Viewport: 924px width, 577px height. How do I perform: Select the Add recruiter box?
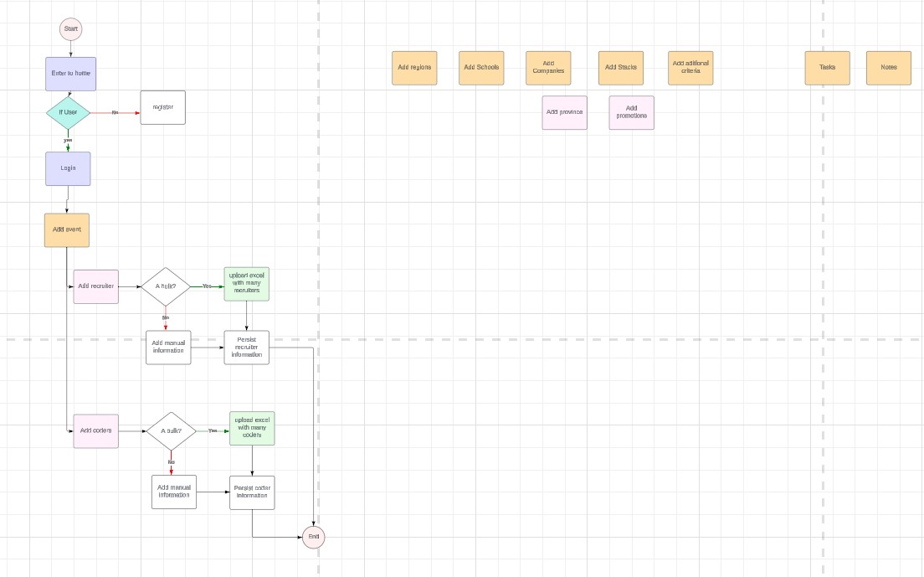click(95, 286)
